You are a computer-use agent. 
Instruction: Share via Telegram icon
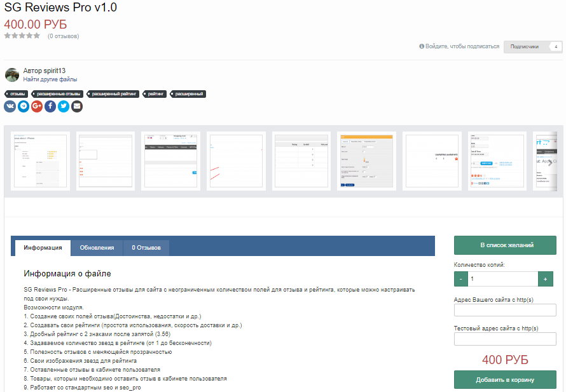tap(24, 106)
